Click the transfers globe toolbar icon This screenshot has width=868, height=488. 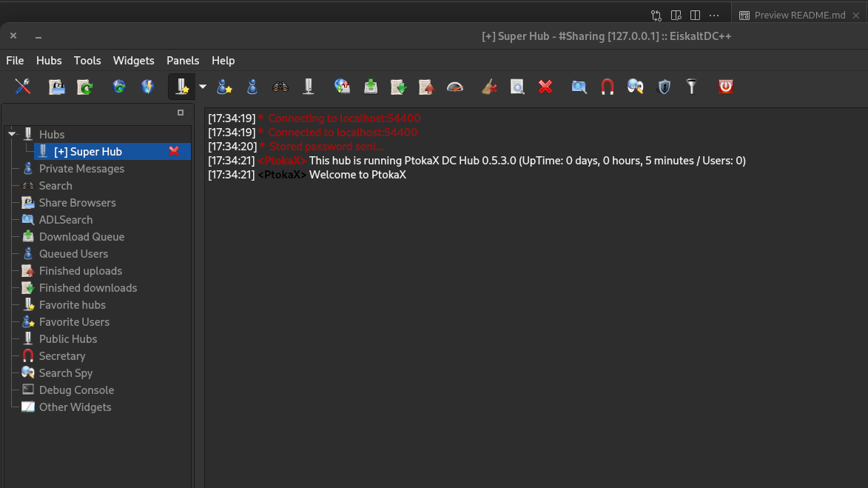[342, 87]
